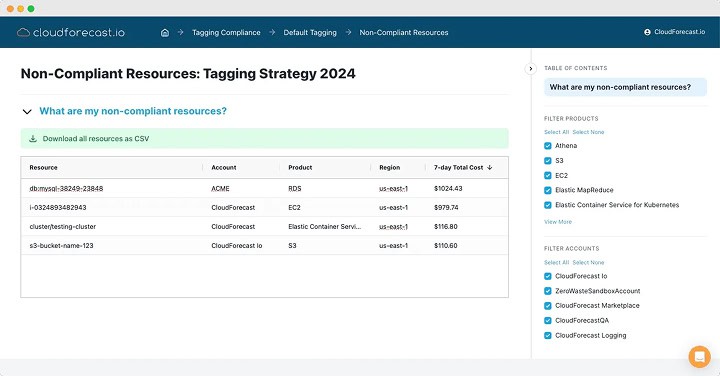Open Non-Compliant Resources breadcrumb

(404, 33)
